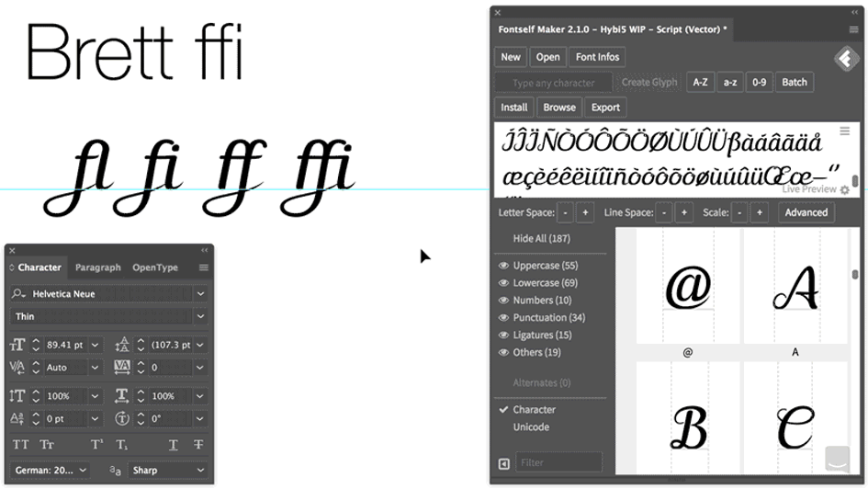Toggle Superscript text style
This screenshot has width=868, height=489.
pos(96,444)
